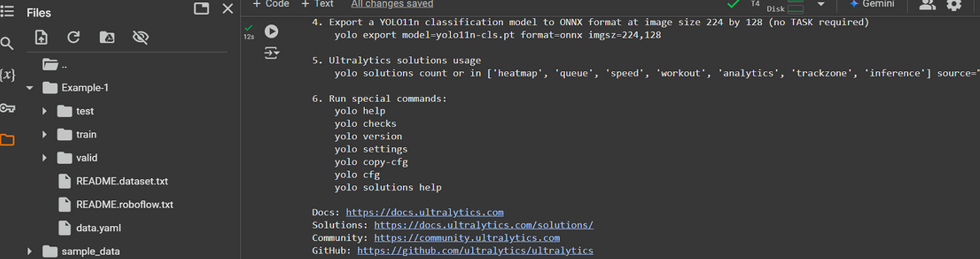Screen dimensions: 980x259
Task: Open the Secrets key icon
Action: tap(7, 108)
